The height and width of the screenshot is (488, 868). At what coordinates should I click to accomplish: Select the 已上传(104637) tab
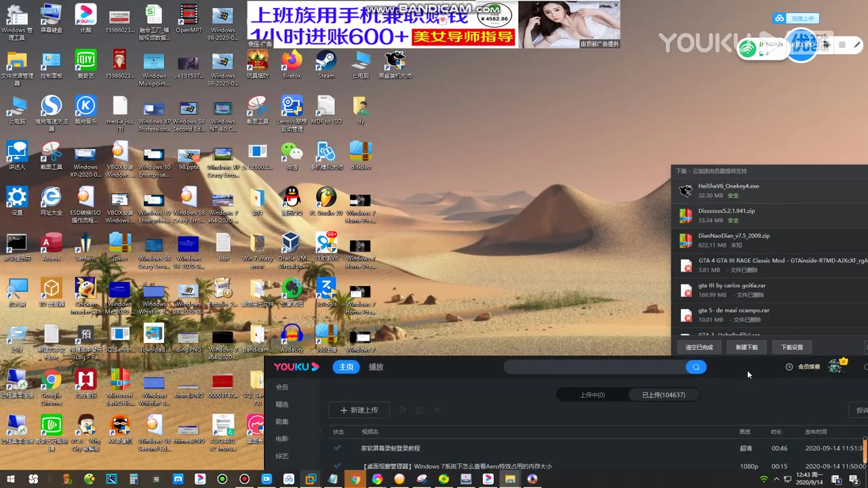point(663,394)
